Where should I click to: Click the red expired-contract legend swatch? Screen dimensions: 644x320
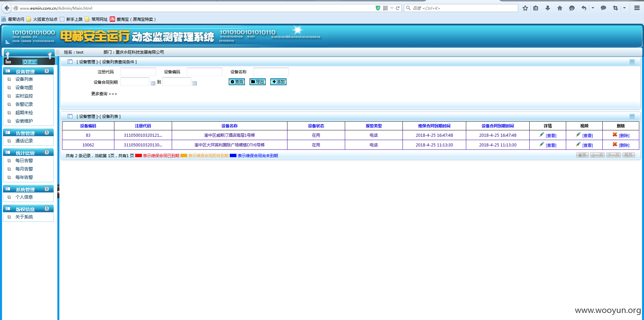139,155
